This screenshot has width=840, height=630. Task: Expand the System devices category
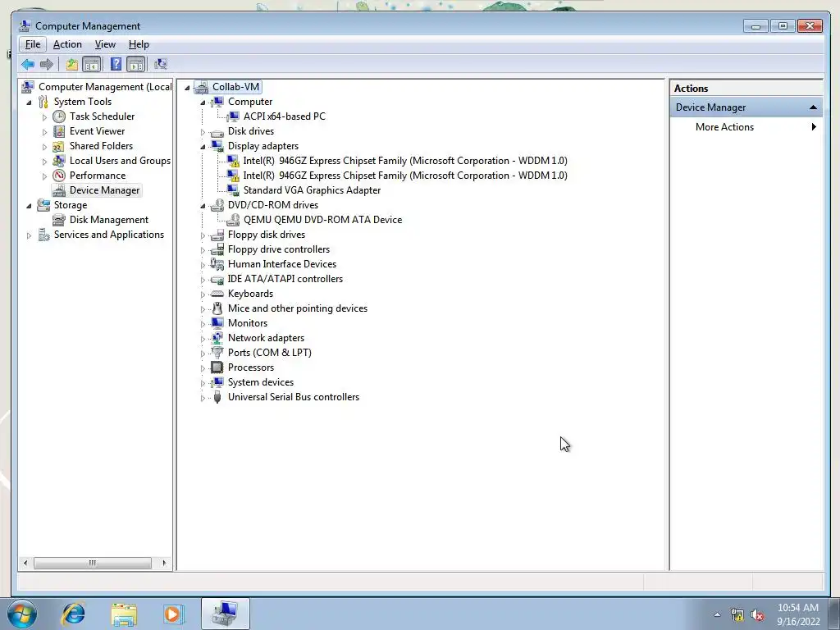(x=203, y=382)
